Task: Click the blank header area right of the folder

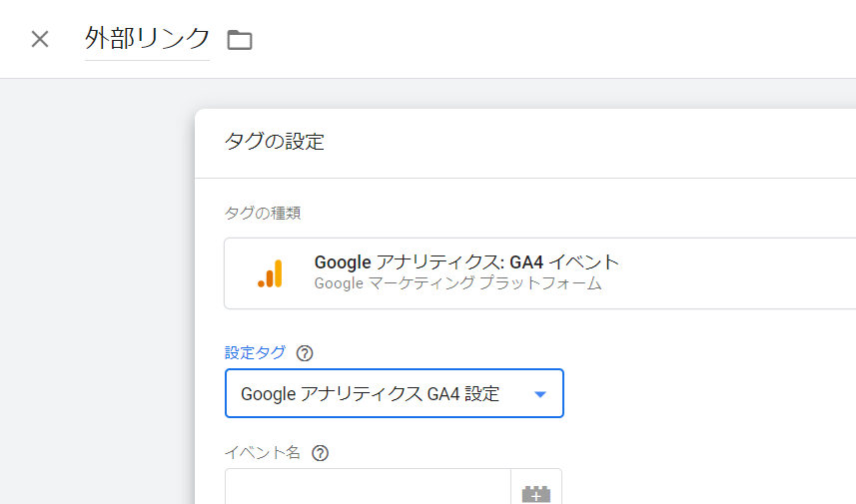Action: click(x=549, y=40)
